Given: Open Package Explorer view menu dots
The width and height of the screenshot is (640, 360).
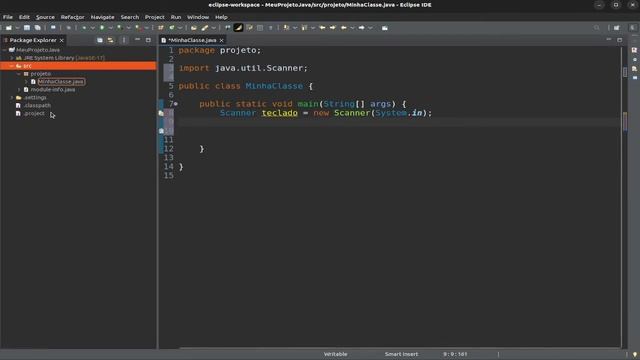Looking at the screenshot, I should point(124,40).
